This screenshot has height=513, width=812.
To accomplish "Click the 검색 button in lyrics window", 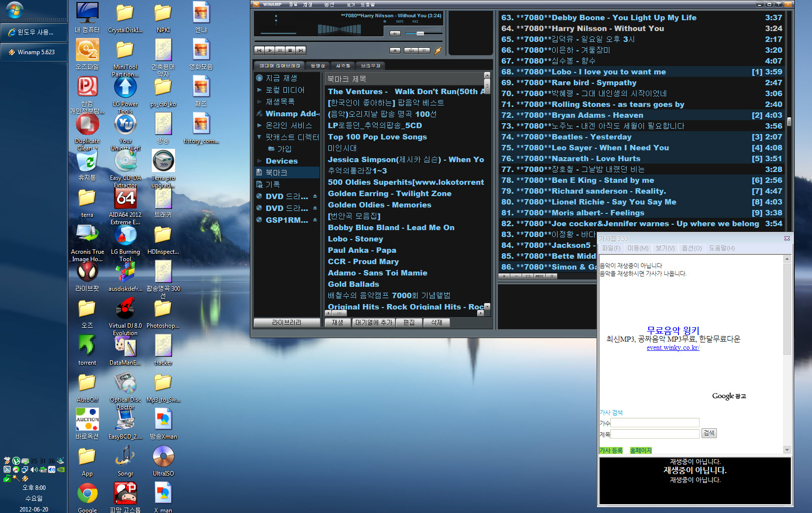I will [x=709, y=433].
